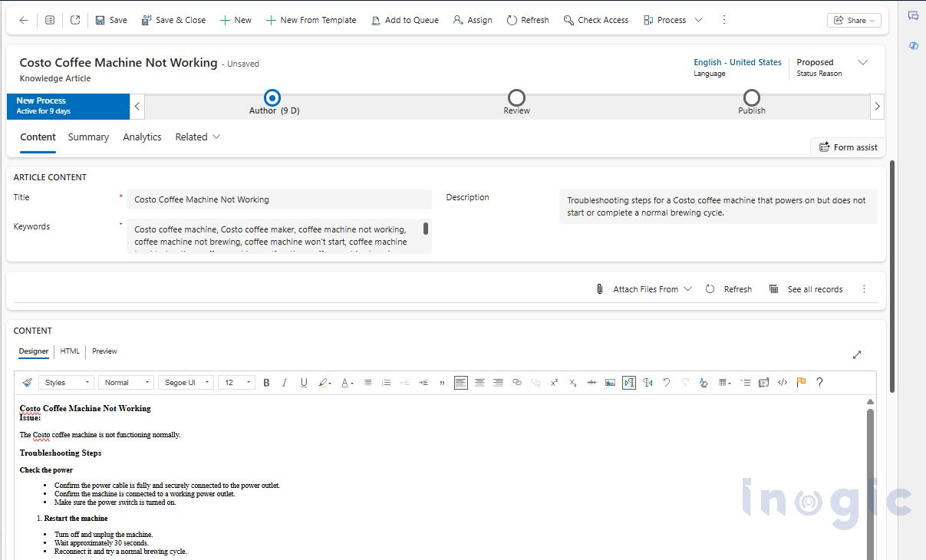Open record set view icon
926x560 pixels.
50,20
